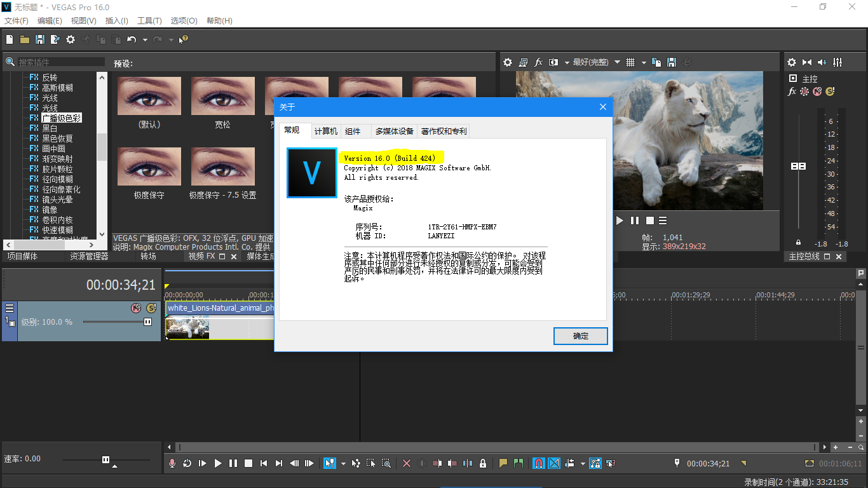868x488 pixels.
Task: Click the dim output speaker icon
Action: pyautogui.click(x=822, y=62)
